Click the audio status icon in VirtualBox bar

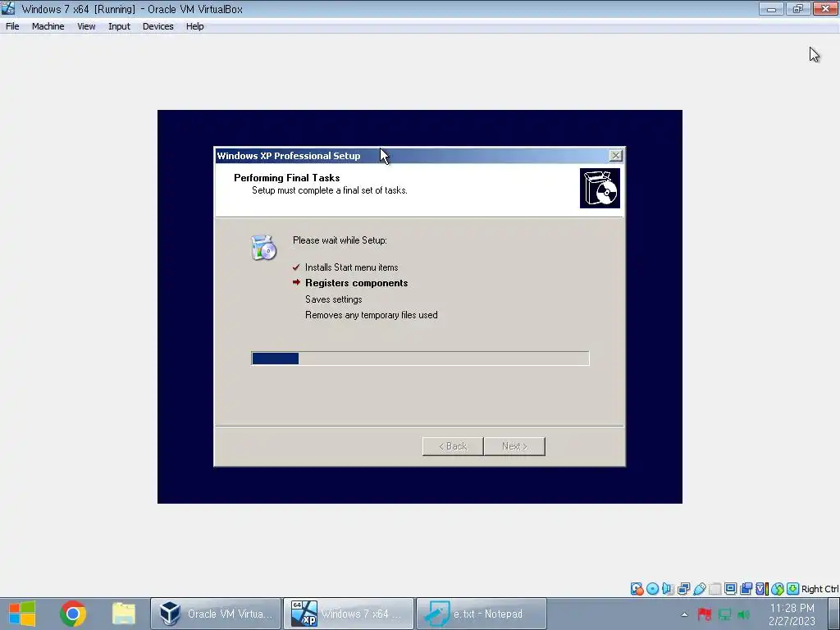[x=668, y=589]
